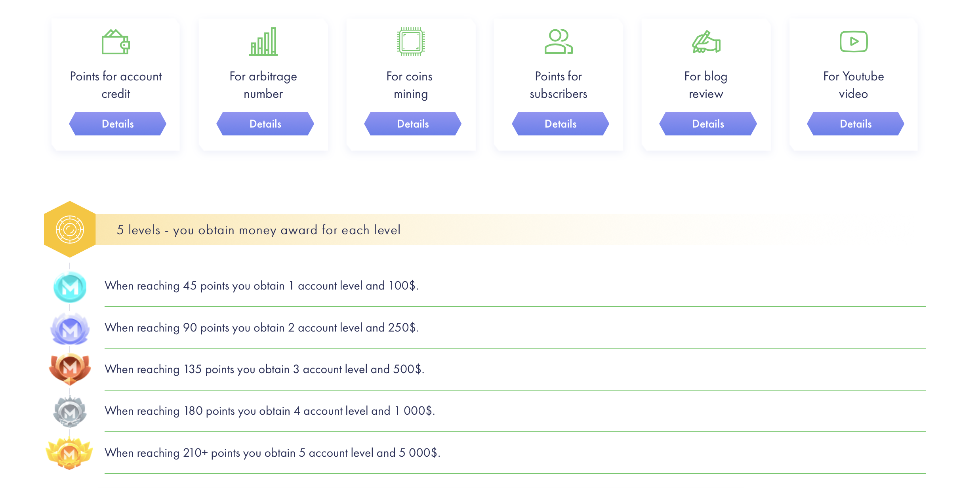Open Details for arbitrage number
The height and width of the screenshot is (488, 980).
coord(265,124)
